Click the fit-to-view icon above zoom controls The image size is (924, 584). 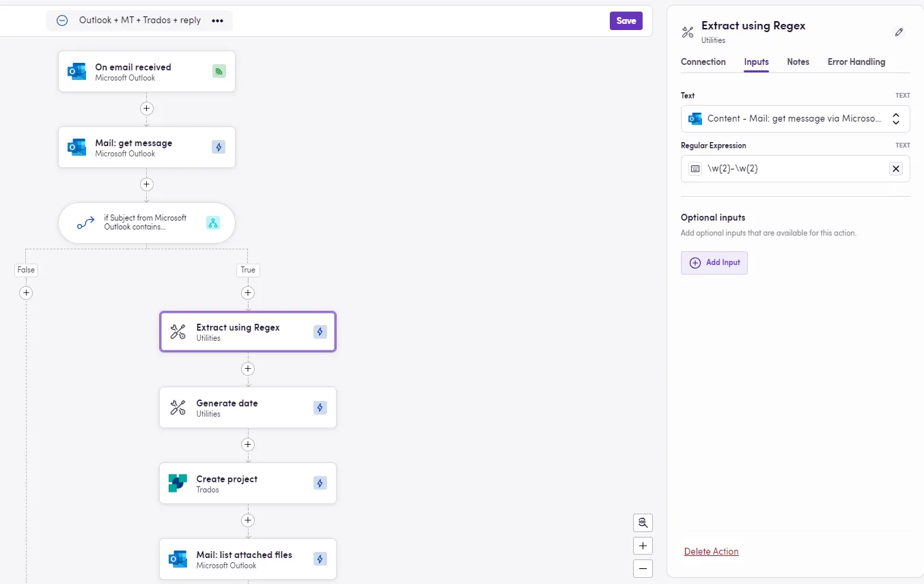(643, 523)
